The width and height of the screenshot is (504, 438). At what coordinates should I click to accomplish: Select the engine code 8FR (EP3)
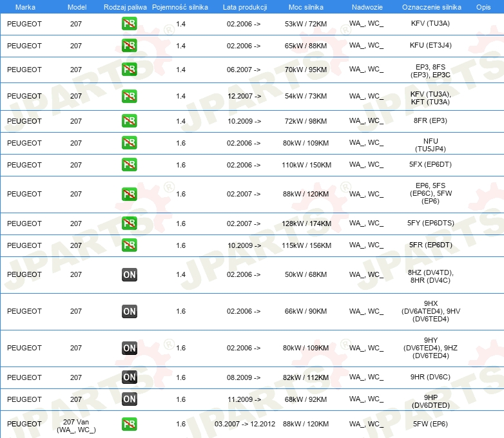pos(431,121)
